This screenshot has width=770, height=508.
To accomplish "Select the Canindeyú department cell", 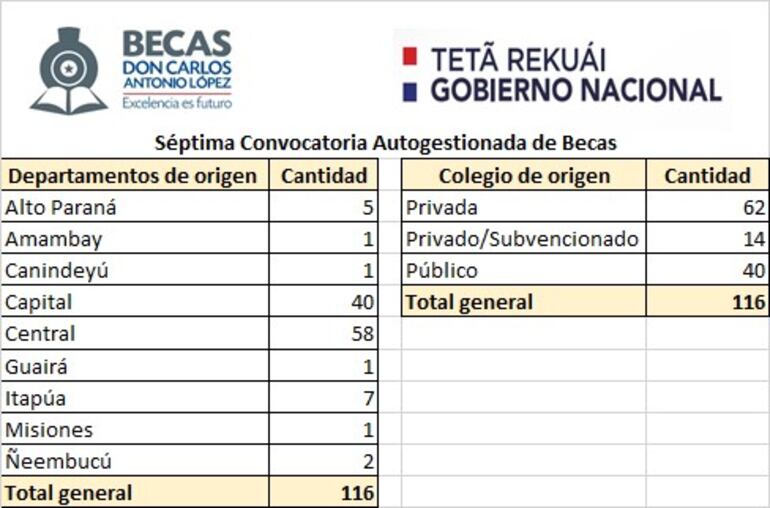I will 133,270.
